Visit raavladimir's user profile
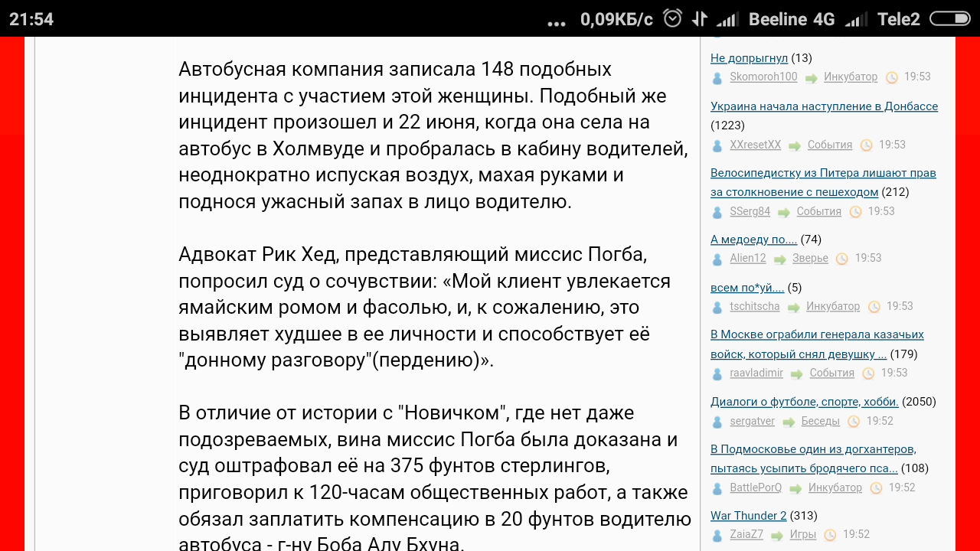 click(x=756, y=373)
